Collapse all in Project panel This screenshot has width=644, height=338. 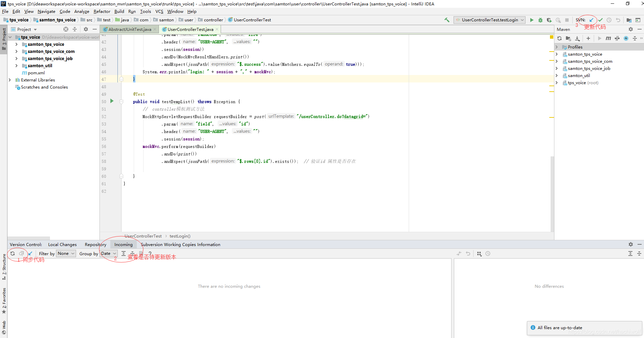[x=75, y=30]
